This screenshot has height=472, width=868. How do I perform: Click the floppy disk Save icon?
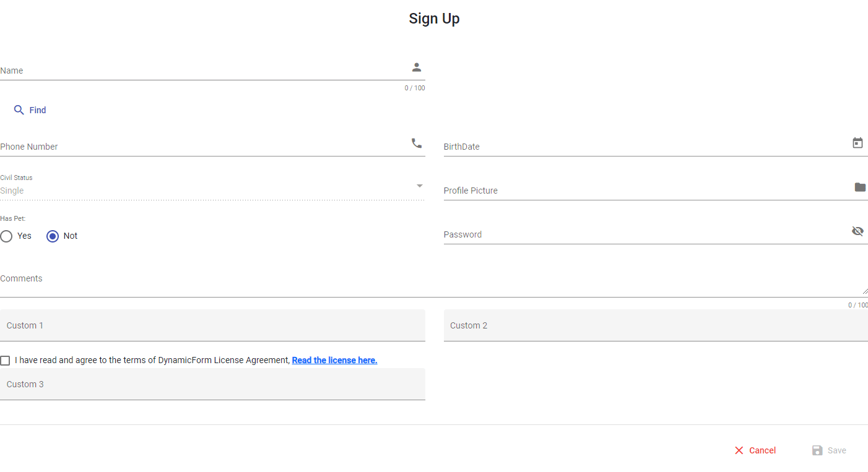tap(817, 450)
